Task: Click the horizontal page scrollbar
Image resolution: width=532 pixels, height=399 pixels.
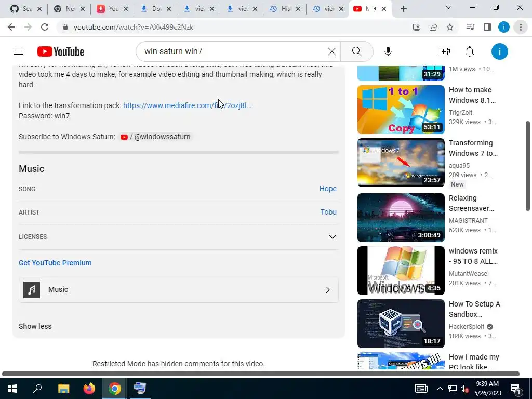Action: click(x=261, y=374)
